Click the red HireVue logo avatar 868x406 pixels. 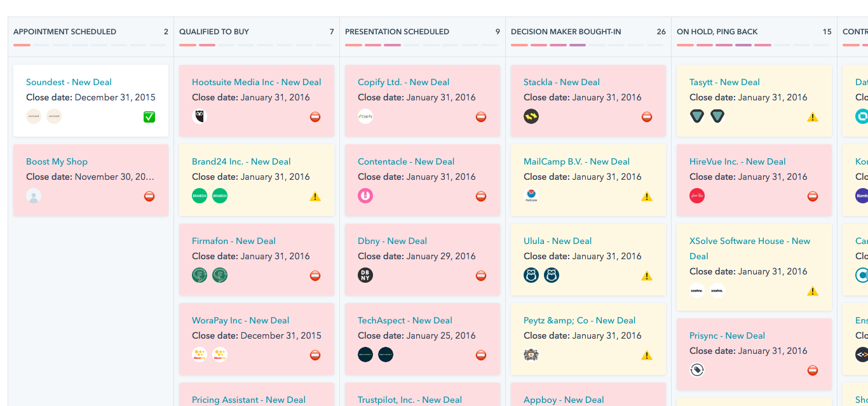[x=697, y=196]
